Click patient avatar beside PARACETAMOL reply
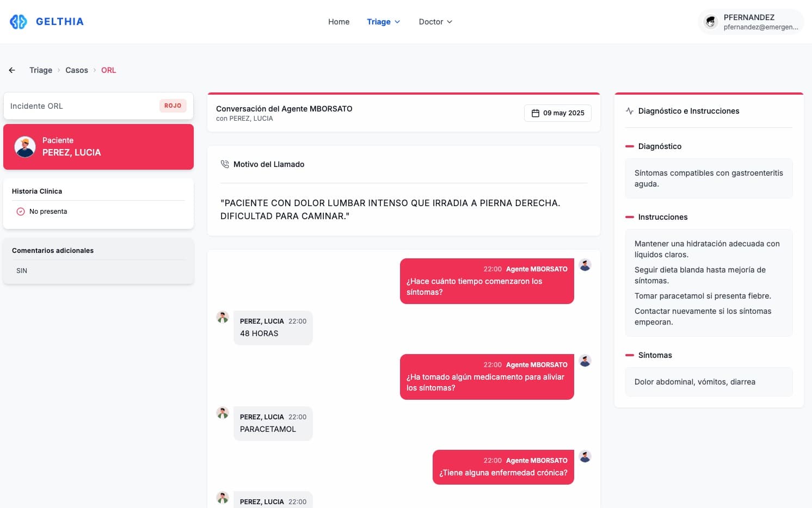The width and height of the screenshot is (812, 508). [x=223, y=413]
